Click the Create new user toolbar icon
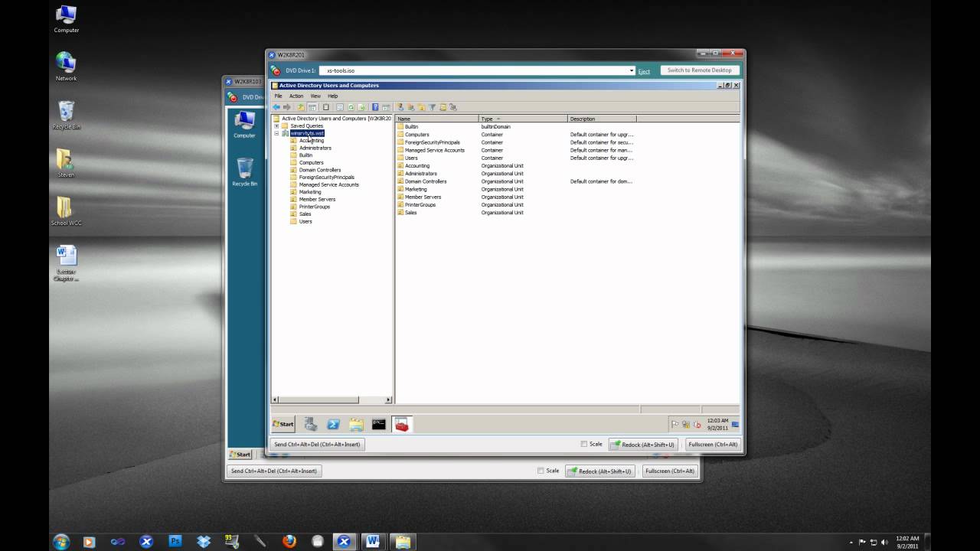This screenshot has width=980, height=551. point(400,107)
